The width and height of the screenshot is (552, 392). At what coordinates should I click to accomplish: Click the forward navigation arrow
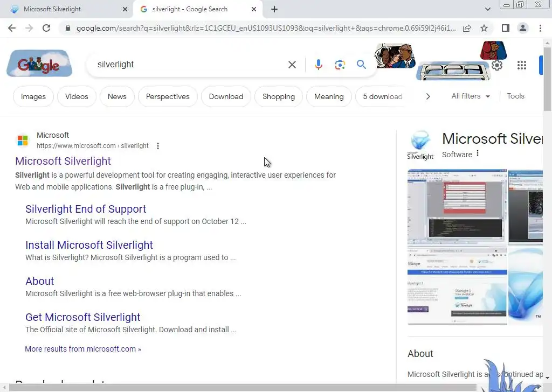[29, 28]
